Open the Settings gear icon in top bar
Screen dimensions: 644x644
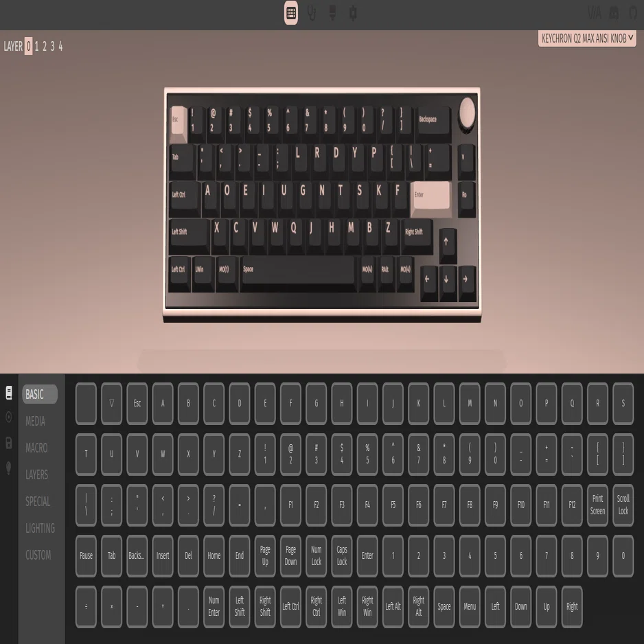pyautogui.click(x=353, y=13)
